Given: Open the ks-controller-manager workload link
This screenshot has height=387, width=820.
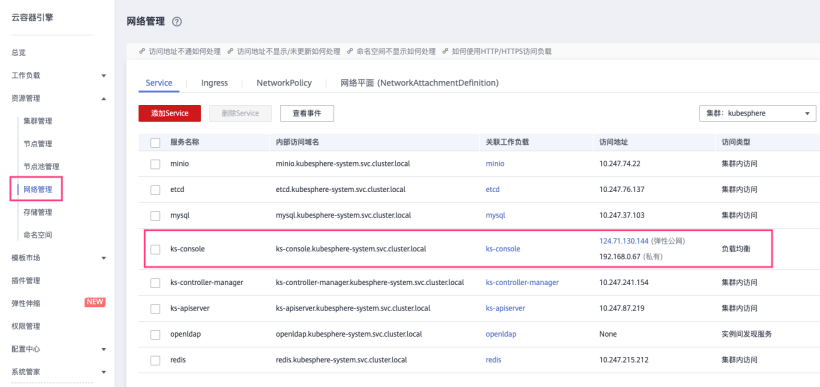Looking at the screenshot, I should 522,283.
